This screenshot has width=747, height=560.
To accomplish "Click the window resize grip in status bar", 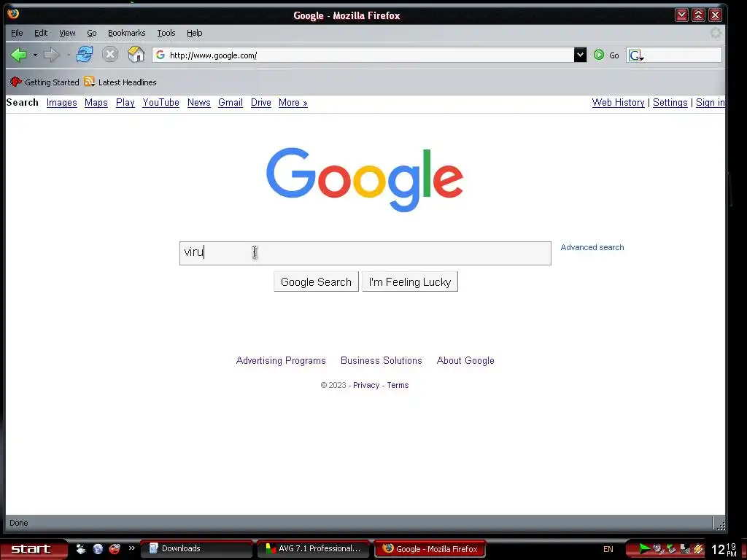I will [720, 525].
